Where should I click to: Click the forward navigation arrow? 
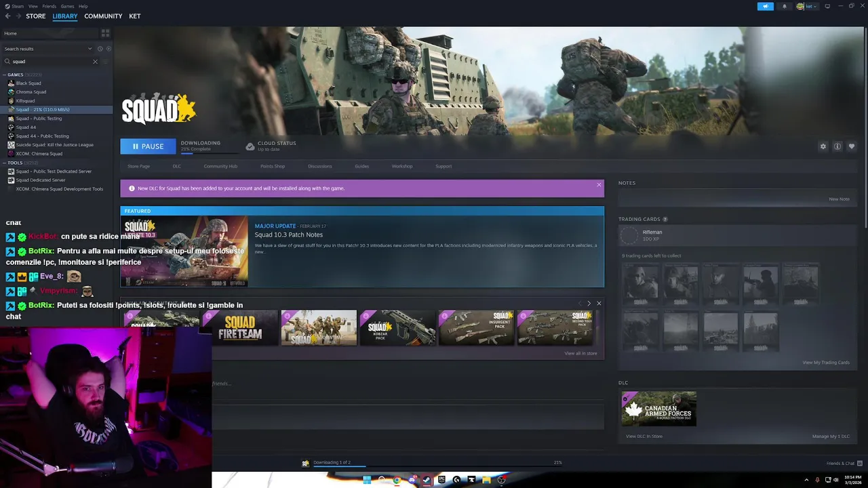tap(18, 16)
